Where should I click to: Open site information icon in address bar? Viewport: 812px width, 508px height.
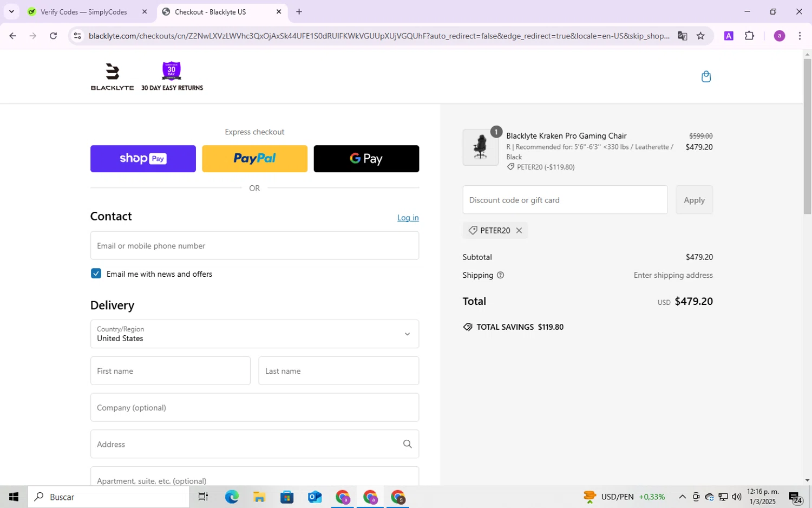click(77, 36)
